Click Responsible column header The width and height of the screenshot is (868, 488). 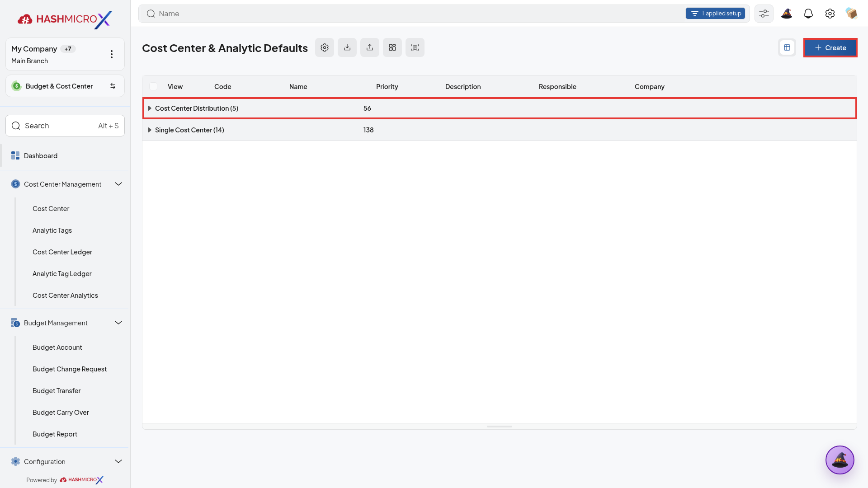(557, 87)
